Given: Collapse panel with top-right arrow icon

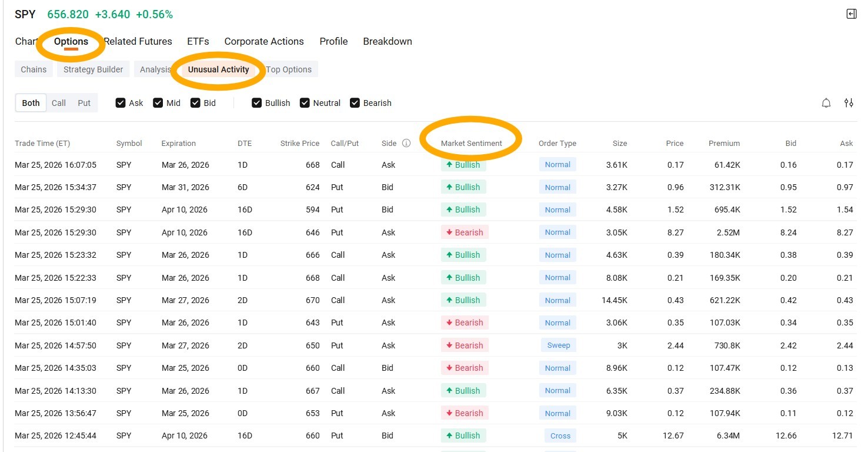Looking at the screenshot, I should (x=851, y=14).
